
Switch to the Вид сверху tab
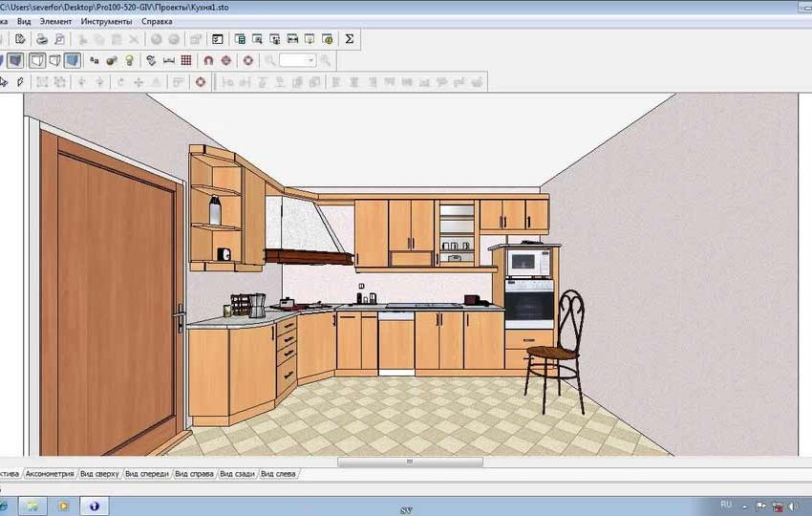click(99, 473)
